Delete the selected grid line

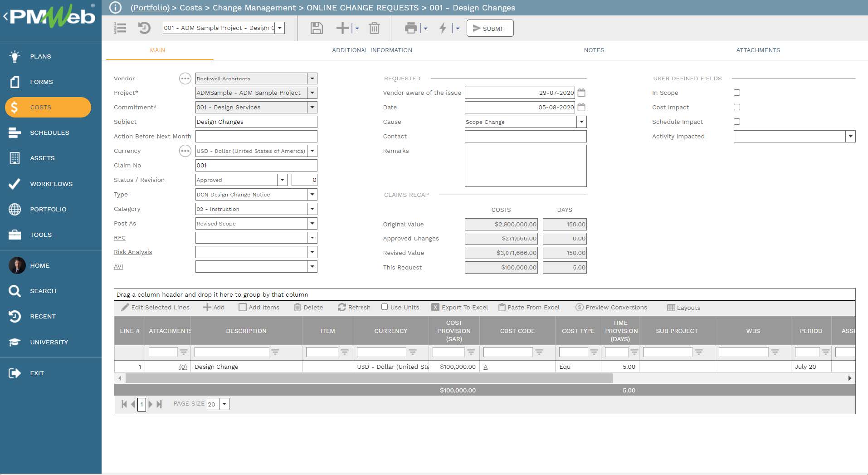[308, 307]
